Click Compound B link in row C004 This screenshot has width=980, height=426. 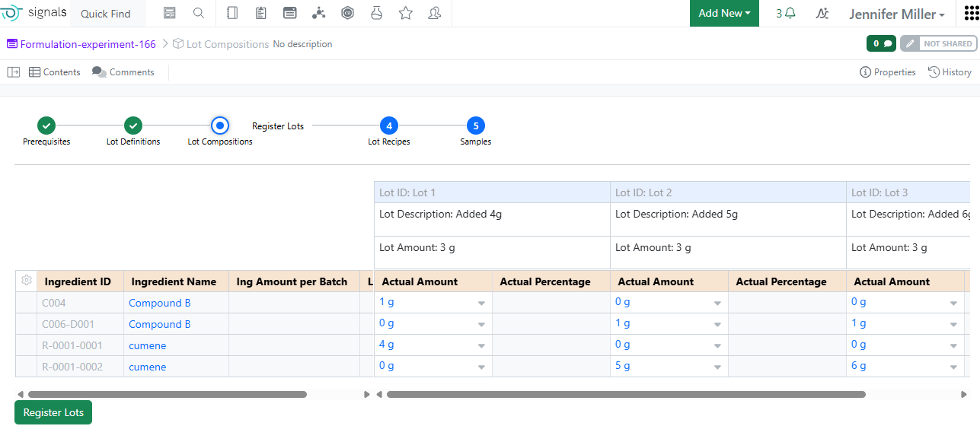[x=160, y=303]
